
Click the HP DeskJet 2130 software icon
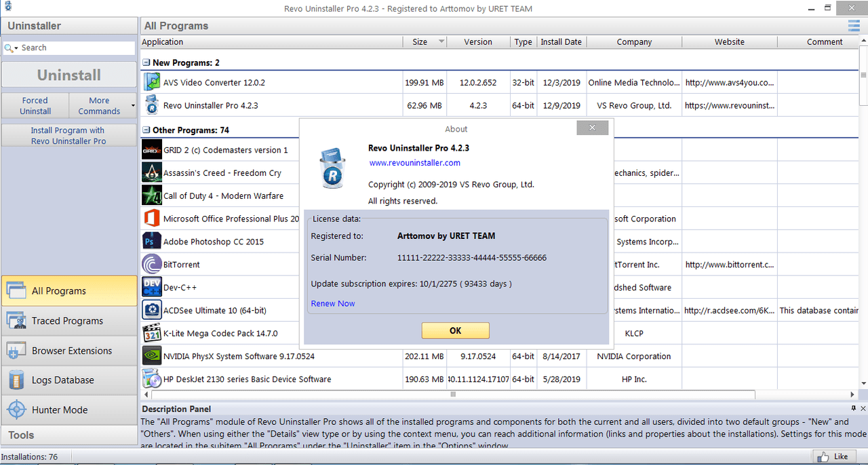[151, 379]
